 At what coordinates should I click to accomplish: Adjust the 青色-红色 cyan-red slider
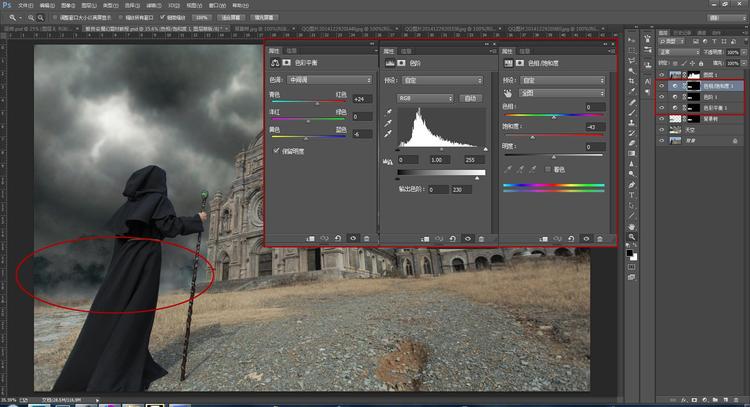(317, 102)
